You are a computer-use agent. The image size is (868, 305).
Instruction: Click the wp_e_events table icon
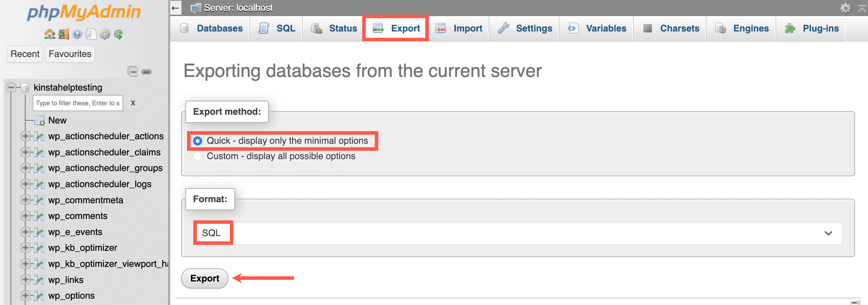point(40,232)
